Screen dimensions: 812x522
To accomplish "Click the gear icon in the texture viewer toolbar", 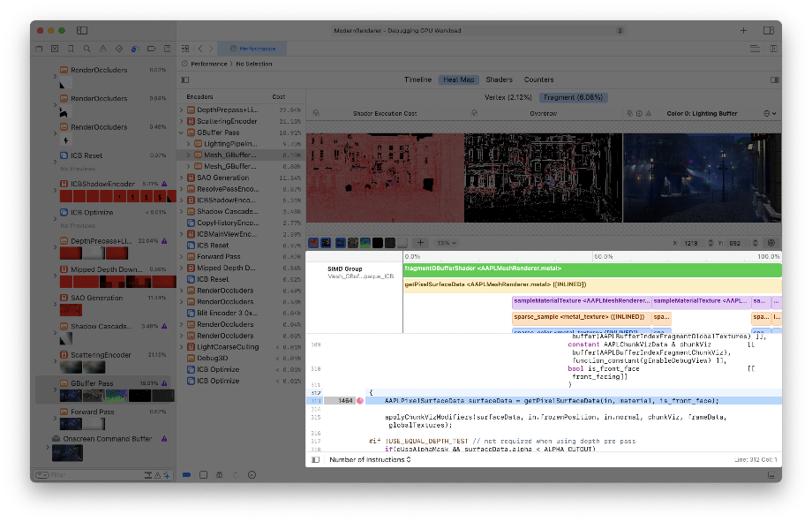I will coord(772,241).
